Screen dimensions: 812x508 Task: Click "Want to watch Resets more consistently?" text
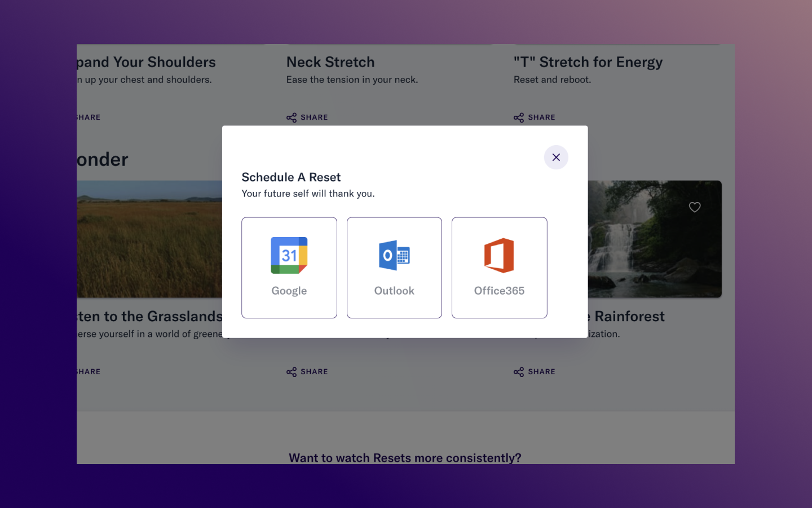coord(405,458)
